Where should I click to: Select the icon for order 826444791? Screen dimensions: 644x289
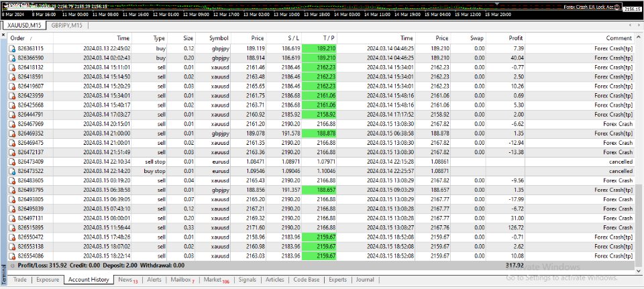(x=12, y=115)
